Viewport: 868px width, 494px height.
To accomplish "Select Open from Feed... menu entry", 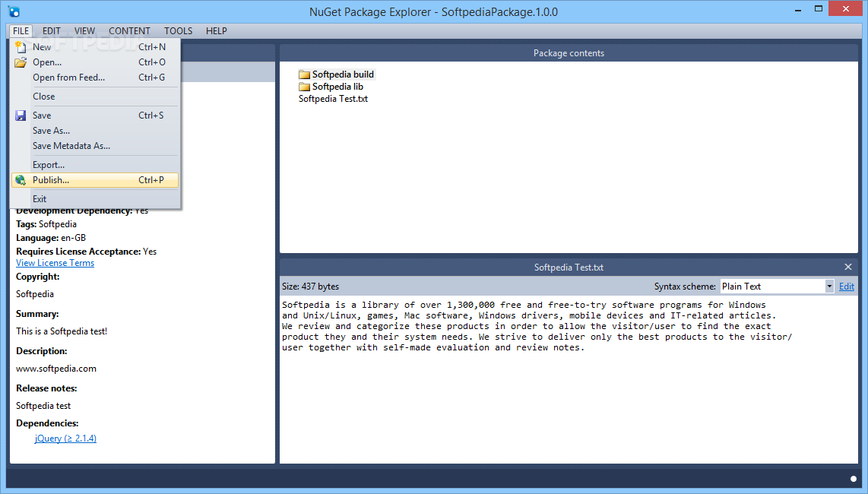I will pyautogui.click(x=95, y=78).
